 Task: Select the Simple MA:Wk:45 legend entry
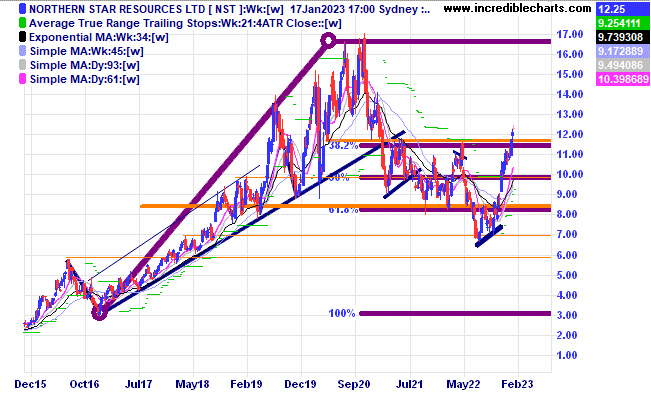[x=87, y=52]
